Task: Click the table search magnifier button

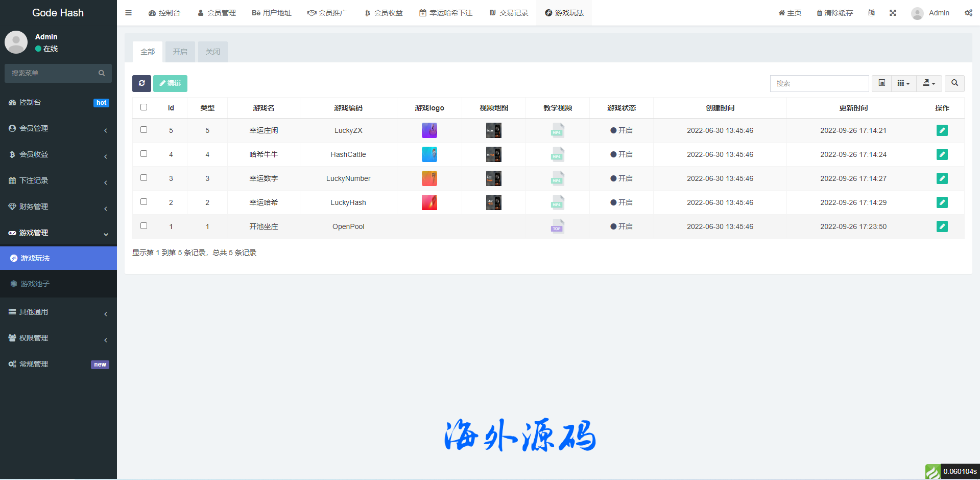Action: (x=954, y=83)
